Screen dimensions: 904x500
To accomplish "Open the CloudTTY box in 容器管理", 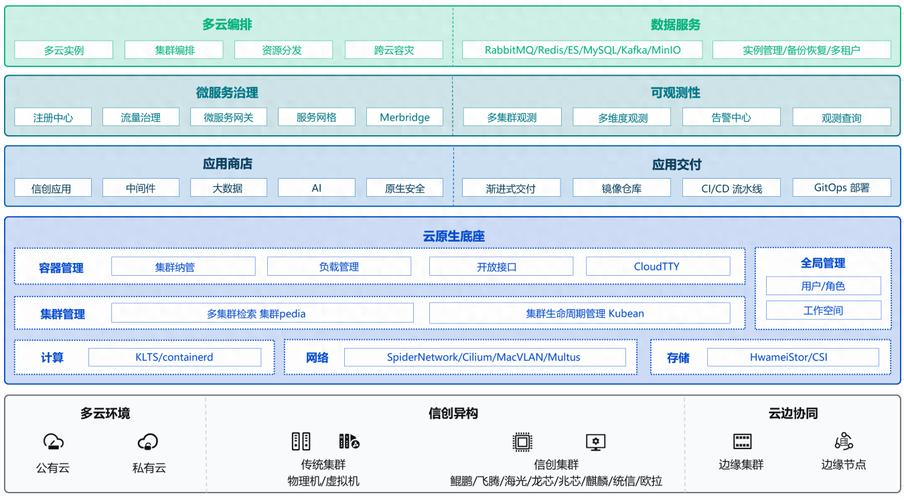I will pos(656,267).
